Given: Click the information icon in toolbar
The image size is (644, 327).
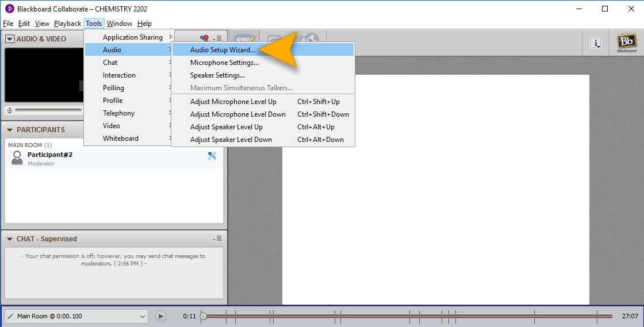Looking at the screenshot, I should [x=596, y=43].
